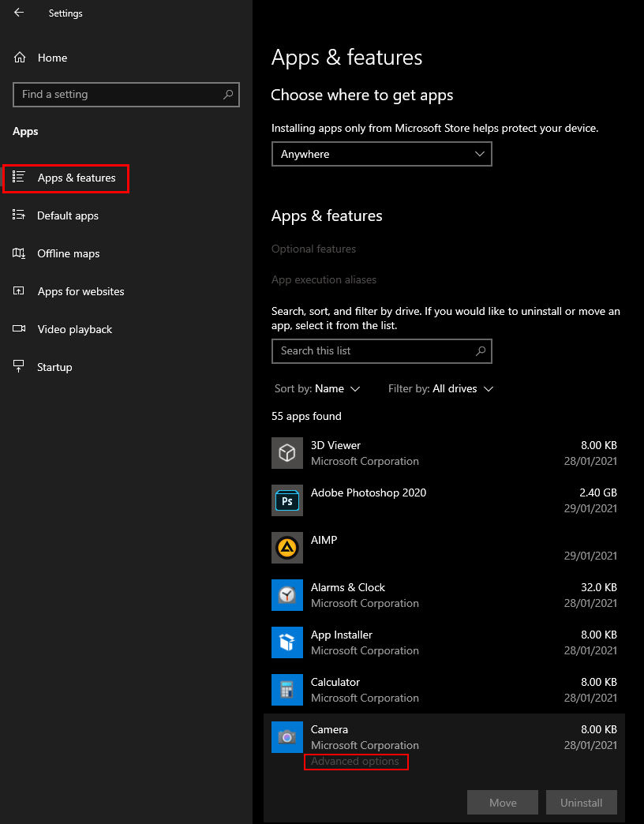Select Alarms & Clock list entry
This screenshot has height=824, width=644.
[444, 595]
